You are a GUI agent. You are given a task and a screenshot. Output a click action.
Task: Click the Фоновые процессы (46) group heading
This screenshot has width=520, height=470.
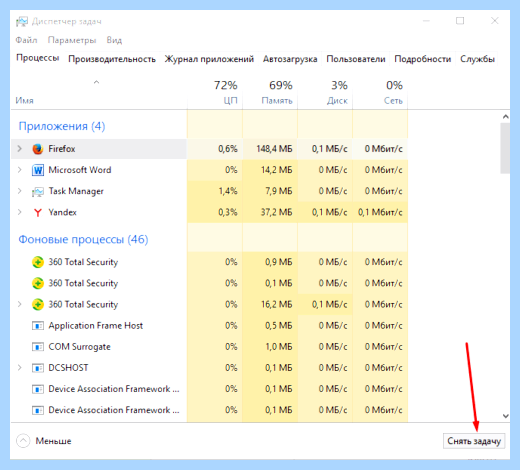pyautogui.click(x=83, y=239)
